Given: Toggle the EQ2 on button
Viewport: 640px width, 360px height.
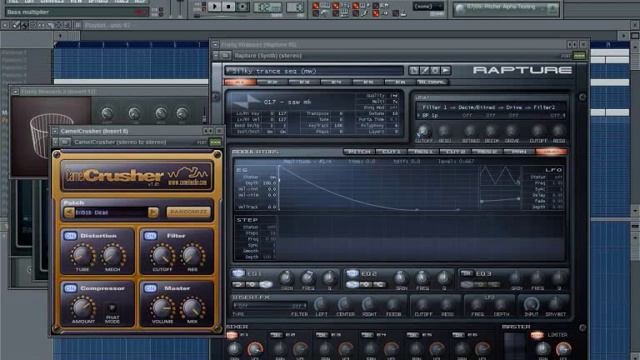Looking at the screenshot, I should click(352, 273).
